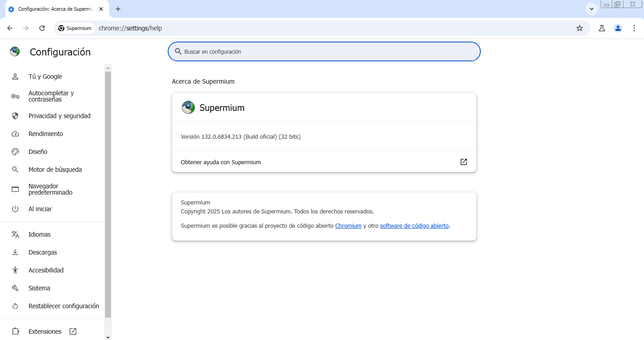Screen dimensions: 644x340
Task: Click the external link icon for Supermium help
Action: (x=464, y=162)
